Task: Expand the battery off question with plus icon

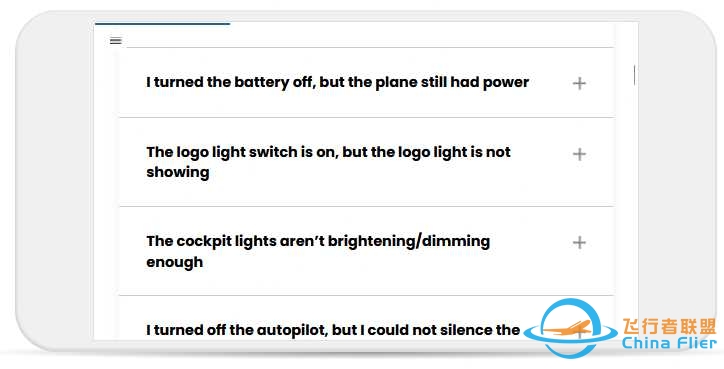Action: pyautogui.click(x=579, y=83)
